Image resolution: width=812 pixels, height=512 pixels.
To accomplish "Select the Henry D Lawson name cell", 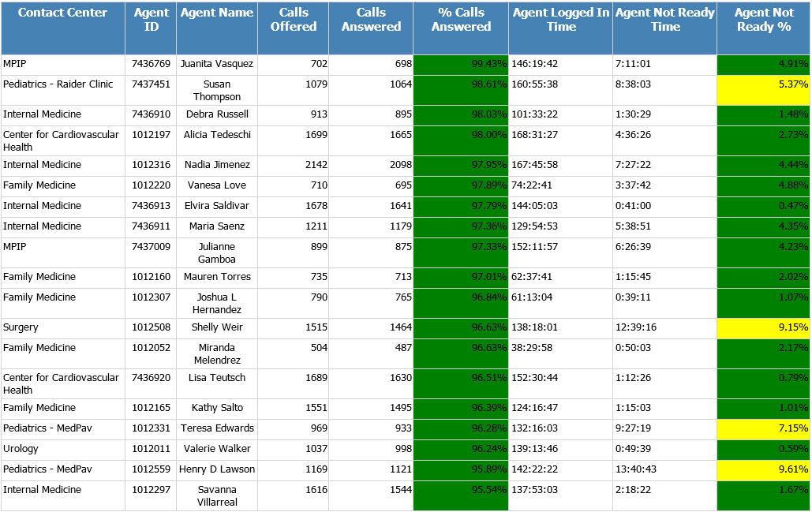I will point(217,470).
